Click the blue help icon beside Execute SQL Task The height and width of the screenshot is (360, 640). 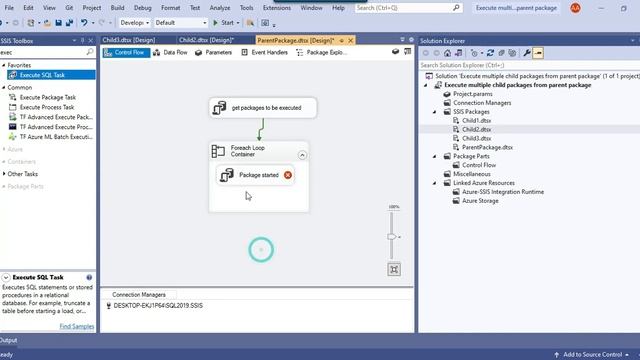(x=89, y=278)
